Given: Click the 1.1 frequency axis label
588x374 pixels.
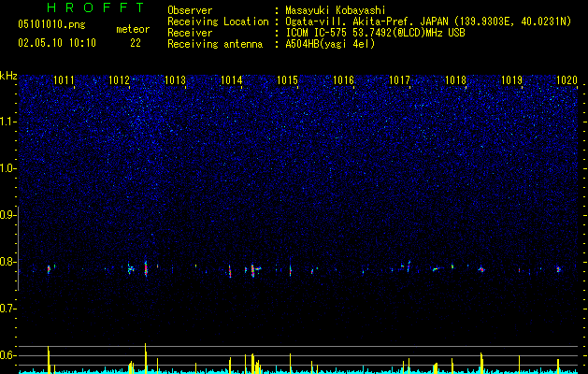Looking at the screenshot, I should [7, 122].
